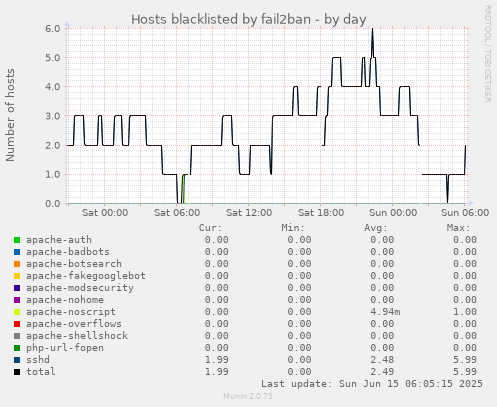Select the sshd legend label
Viewport: 497px width, 407px height.
38,360
